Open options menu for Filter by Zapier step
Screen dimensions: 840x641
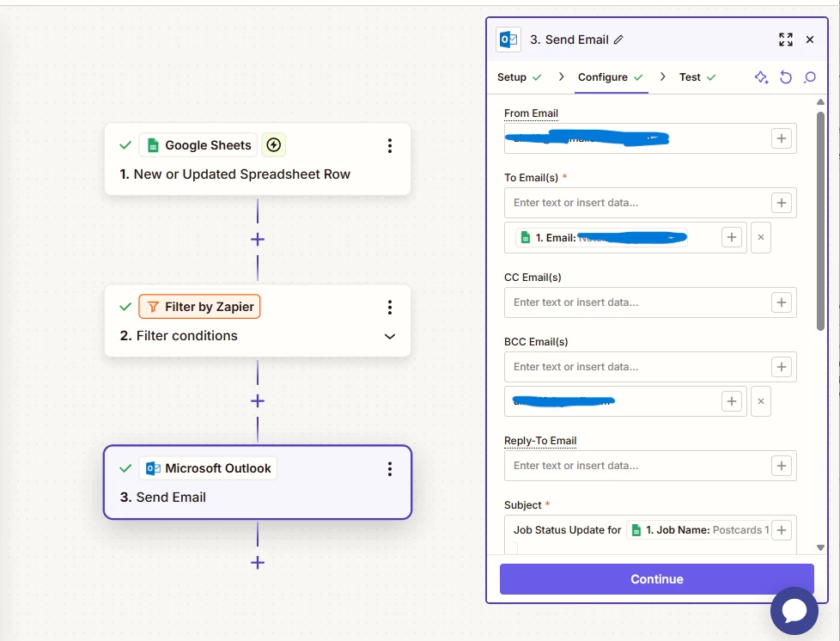click(x=389, y=307)
